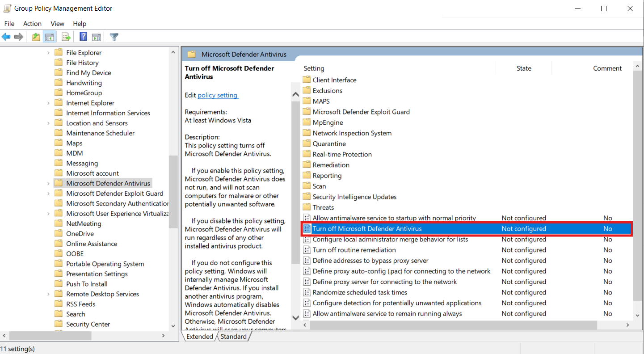Click folder icon of MAPS
Viewport: 644px width, 354px height.
click(307, 101)
